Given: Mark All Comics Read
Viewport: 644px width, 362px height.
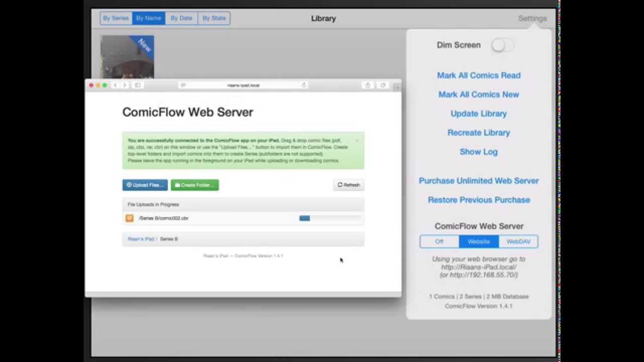Looking at the screenshot, I should 479,75.
